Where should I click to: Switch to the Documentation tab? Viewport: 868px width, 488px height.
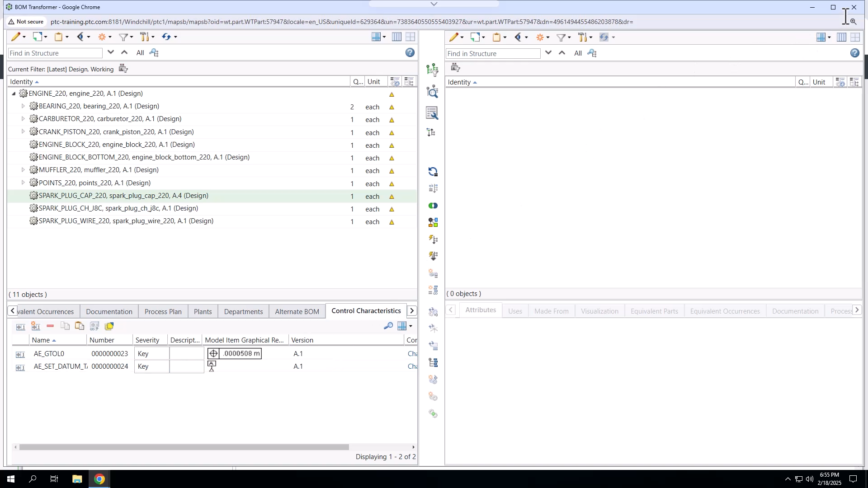[109, 311]
